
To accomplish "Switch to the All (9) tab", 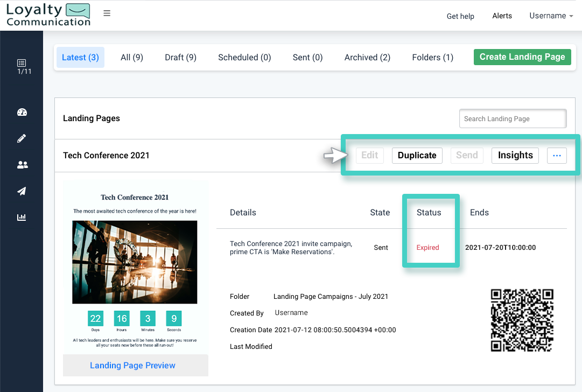I will pyautogui.click(x=132, y=57).
